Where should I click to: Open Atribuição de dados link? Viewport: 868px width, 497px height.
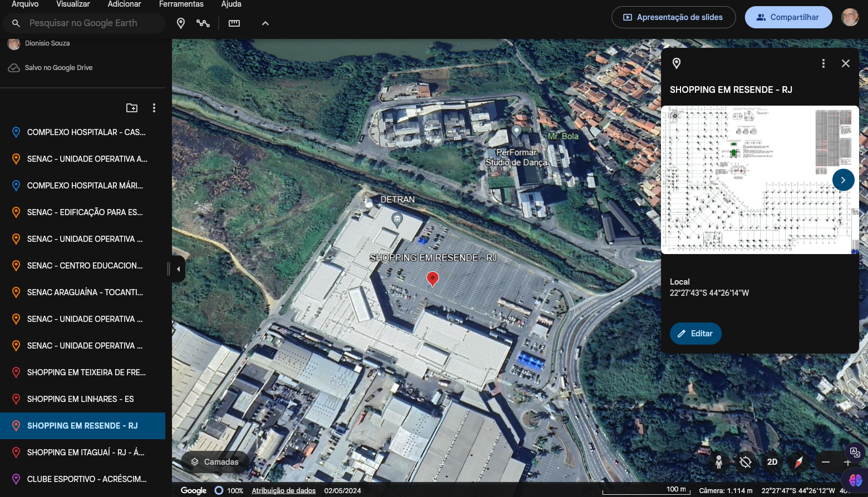click(x=284, y=490)
